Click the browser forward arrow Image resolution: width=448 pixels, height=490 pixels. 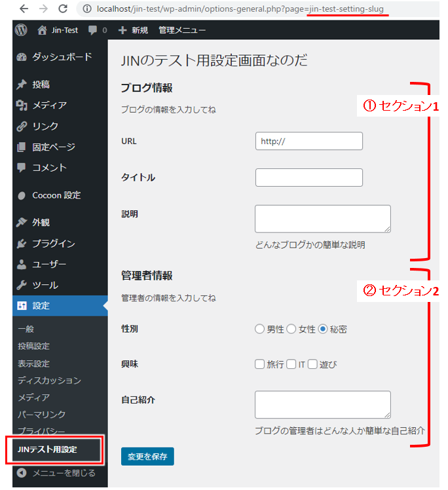click(x=43, y=9)
